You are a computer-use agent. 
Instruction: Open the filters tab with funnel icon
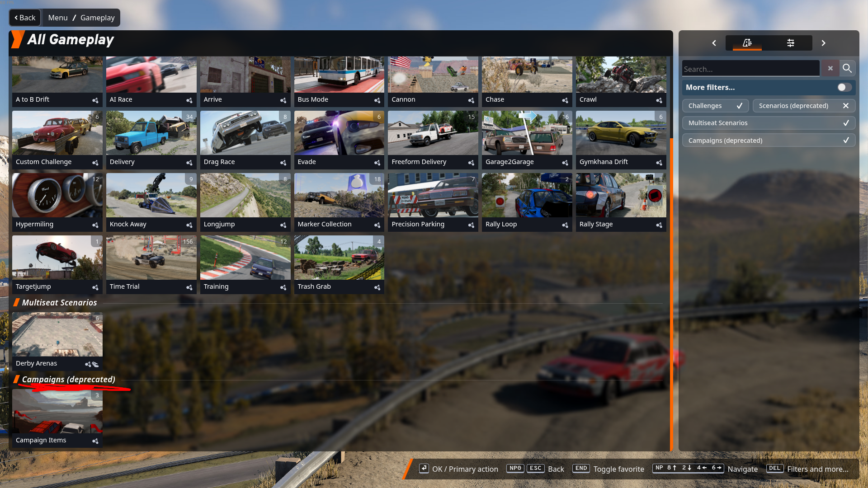(x=747, y=43)
